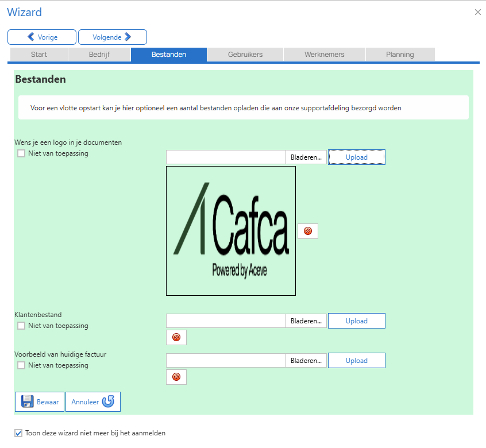Click the red delete icon under Voorbeeld van huidige factuur
This screenshot has width=486, height=448.
(x=176, y=377)
